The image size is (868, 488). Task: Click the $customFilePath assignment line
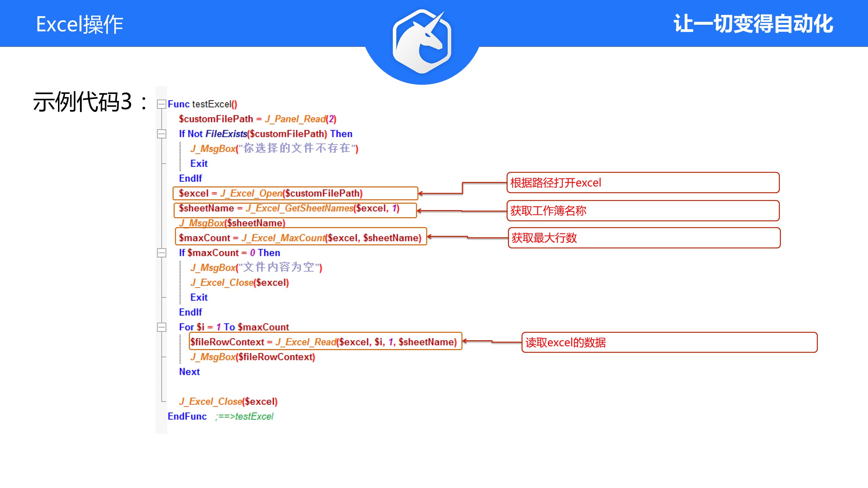pos(257,119)
